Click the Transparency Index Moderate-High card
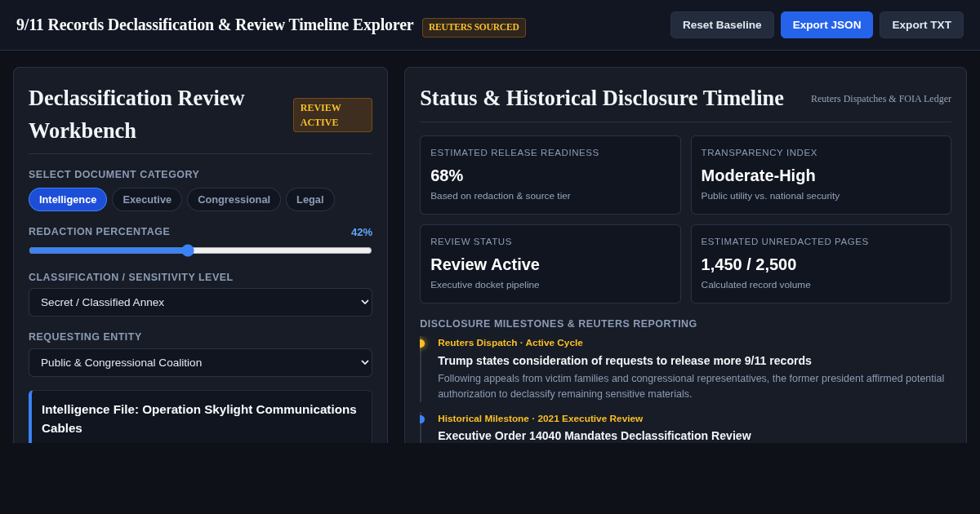Image resolution: width=980 pixels, height=514 pixels. click(821, 175)
